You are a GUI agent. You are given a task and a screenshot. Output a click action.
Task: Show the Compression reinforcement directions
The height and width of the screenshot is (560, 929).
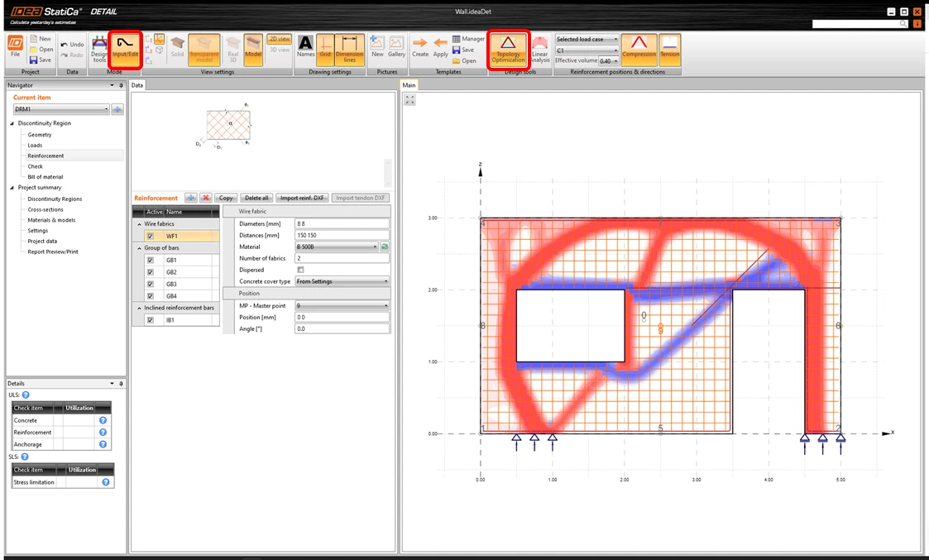(639, 50)
